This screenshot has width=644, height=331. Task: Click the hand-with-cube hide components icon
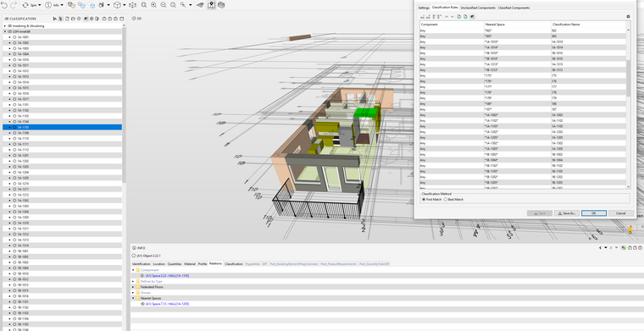(101, 5)
